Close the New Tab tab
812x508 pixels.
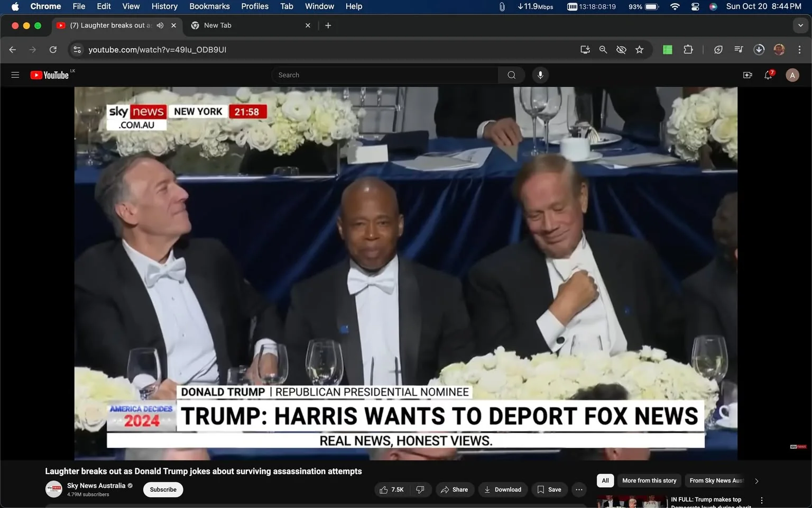[308, 25]
